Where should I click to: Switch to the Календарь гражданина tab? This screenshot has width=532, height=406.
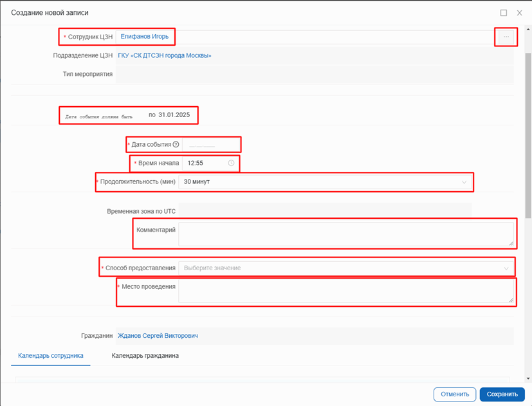click(x=145, y=355)
